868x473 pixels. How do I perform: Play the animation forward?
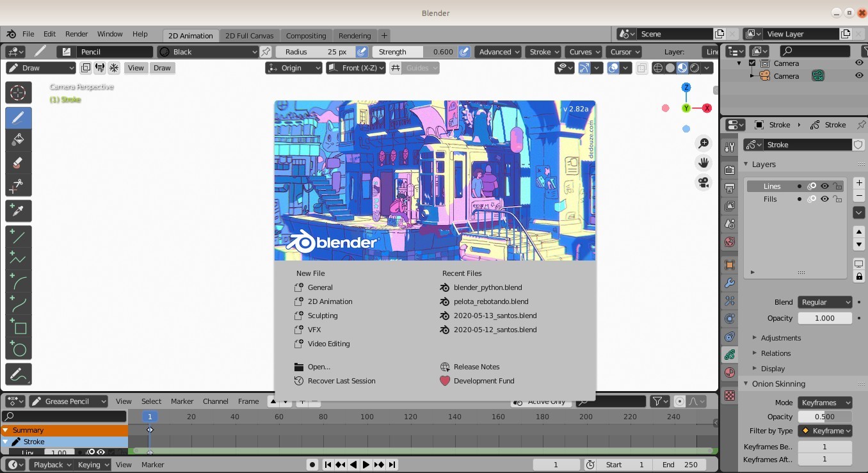coord(366,465)
